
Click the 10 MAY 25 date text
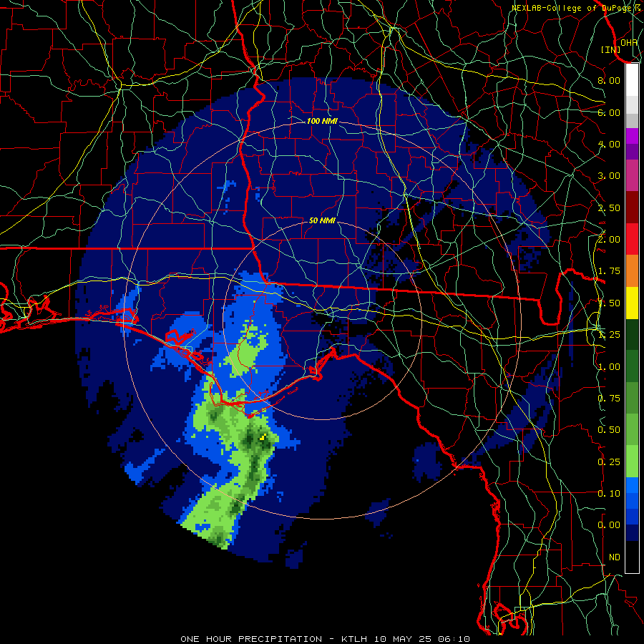(x=401, y=639)
